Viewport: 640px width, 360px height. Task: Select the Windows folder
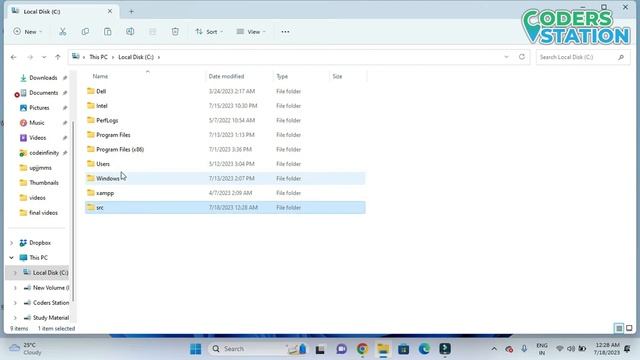point(225,178)
